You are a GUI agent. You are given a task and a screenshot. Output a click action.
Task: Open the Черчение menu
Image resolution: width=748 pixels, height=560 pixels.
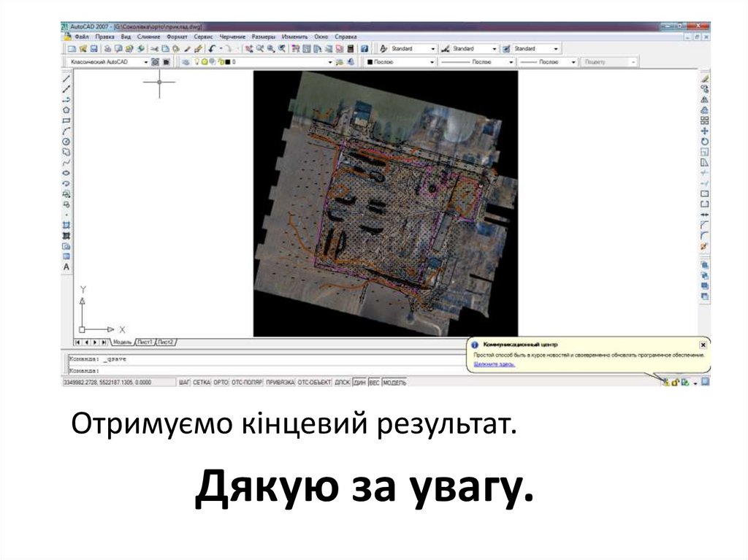(232, 37)
